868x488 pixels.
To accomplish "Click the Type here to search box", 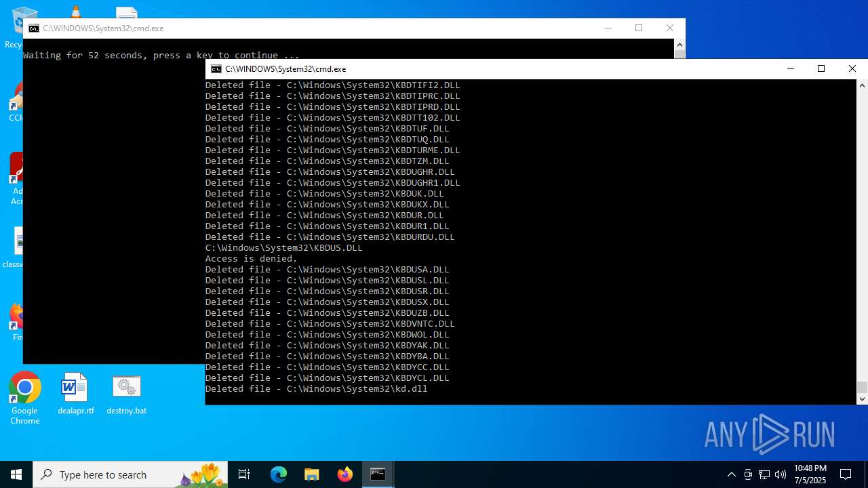I will pos(131,474).
